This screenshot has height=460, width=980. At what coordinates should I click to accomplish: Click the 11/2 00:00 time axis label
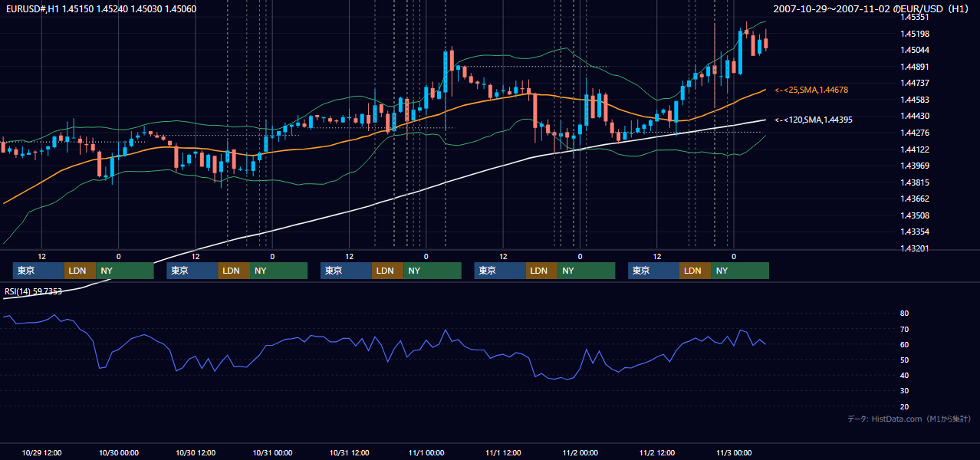tap(580, 452)
